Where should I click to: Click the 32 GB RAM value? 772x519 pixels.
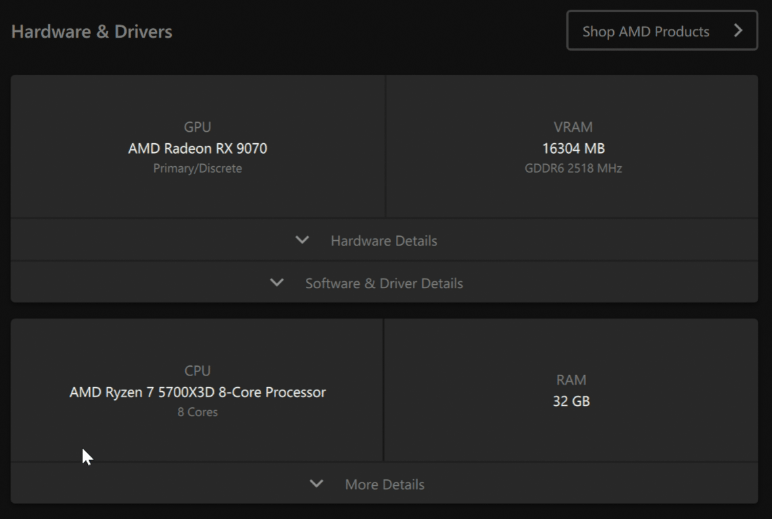[571, 401]
